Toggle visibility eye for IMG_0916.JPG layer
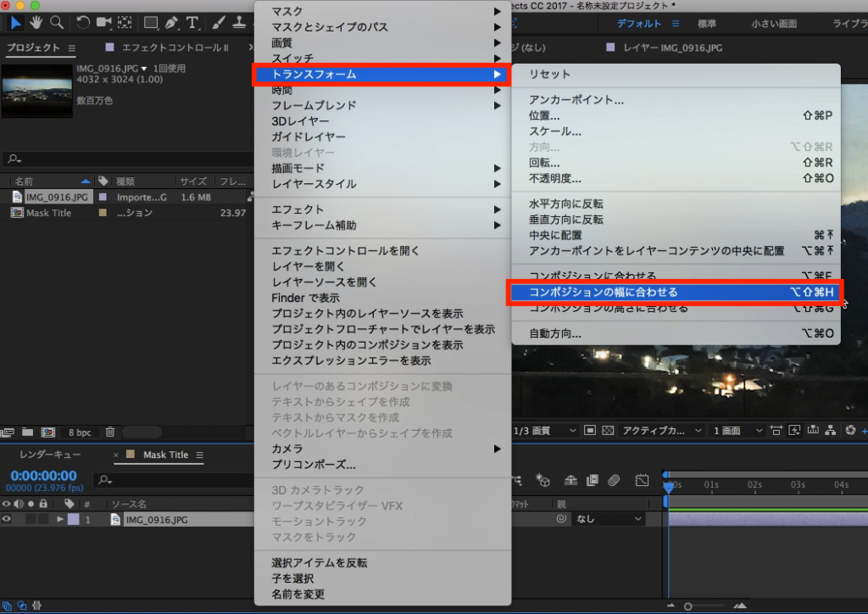The image size is (868, 614). coord(7,519)
